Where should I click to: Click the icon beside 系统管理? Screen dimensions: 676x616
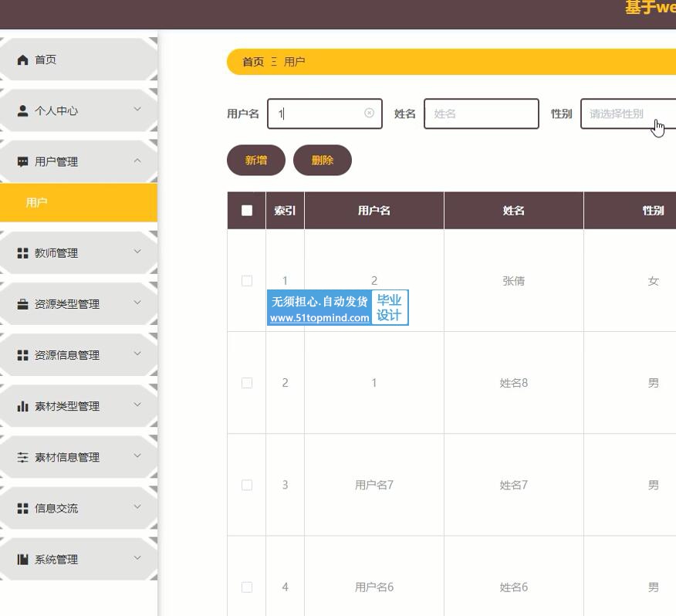click(22, 560)
